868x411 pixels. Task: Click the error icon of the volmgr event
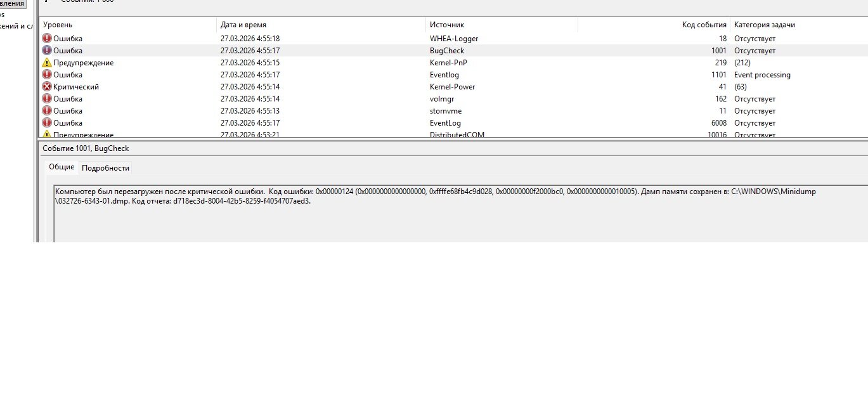pyautogui.click(x=46, y=99)
